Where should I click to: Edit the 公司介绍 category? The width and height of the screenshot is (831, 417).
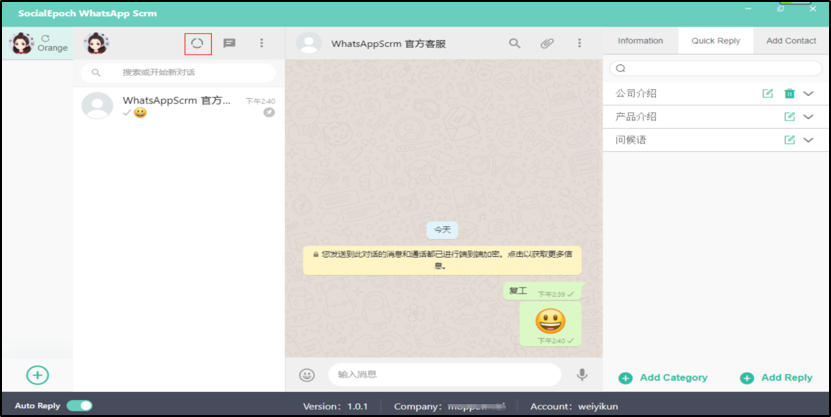click(767, 93)
